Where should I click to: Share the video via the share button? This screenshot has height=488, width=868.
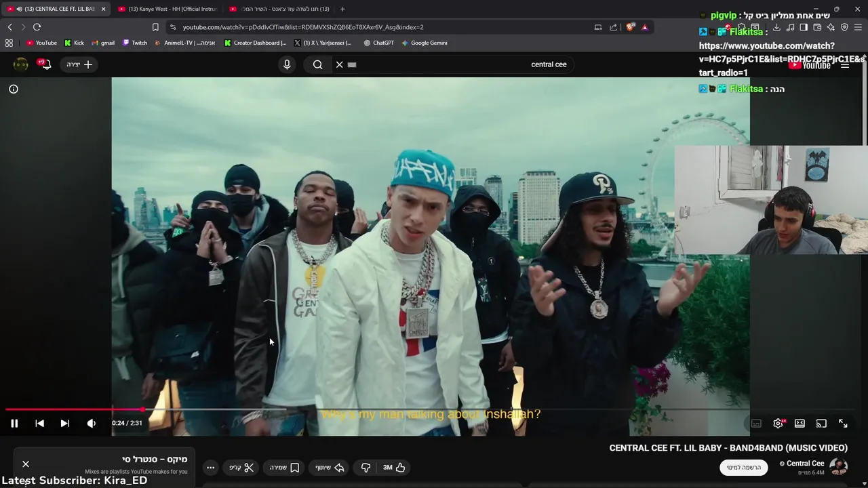330,467
